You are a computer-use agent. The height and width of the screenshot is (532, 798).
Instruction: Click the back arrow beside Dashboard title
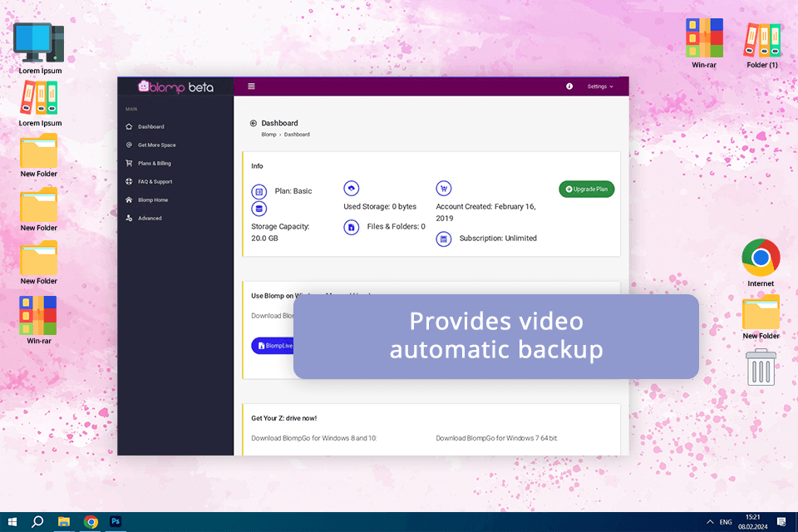[254, 123]
